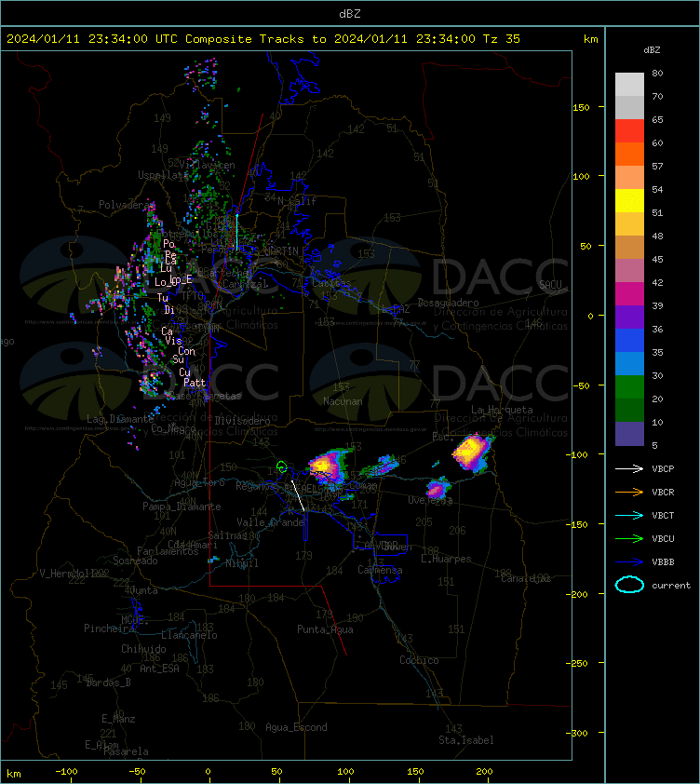Click the orange VBCR arrow in legend
The height and width of the screenshot is (784, 700).
tap(629, 492)
